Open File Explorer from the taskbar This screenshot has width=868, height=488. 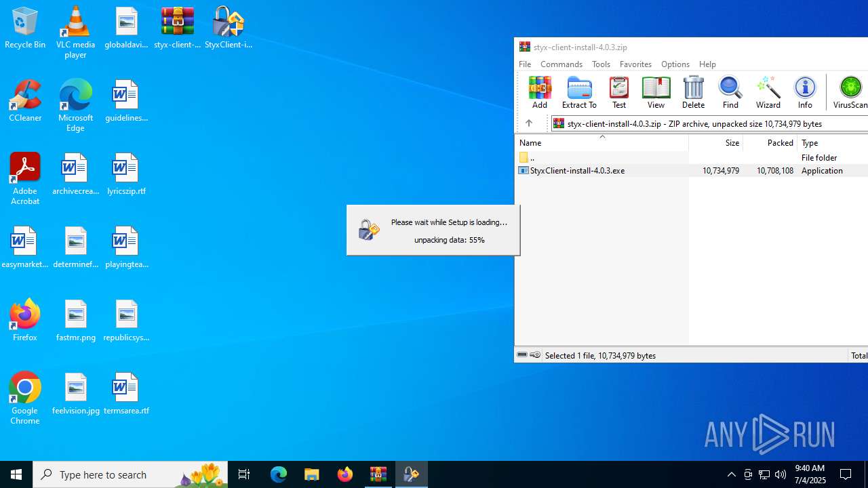click(312, 474)
